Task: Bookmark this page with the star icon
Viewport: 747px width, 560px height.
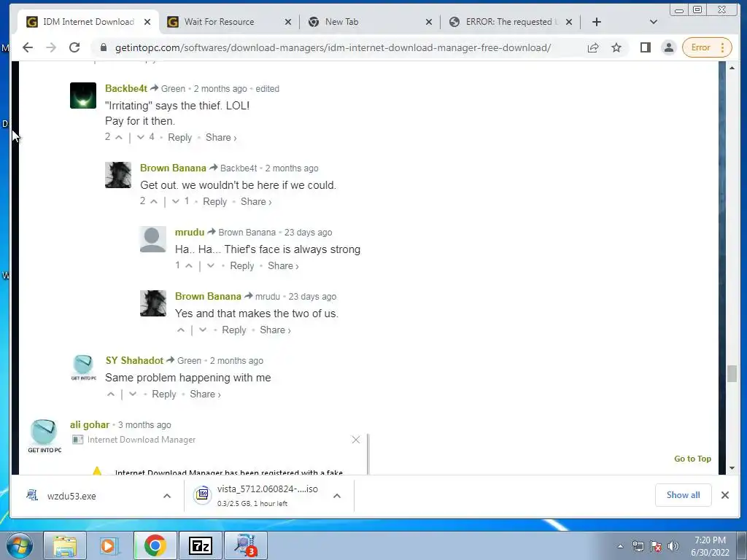Action: point(616,47)
